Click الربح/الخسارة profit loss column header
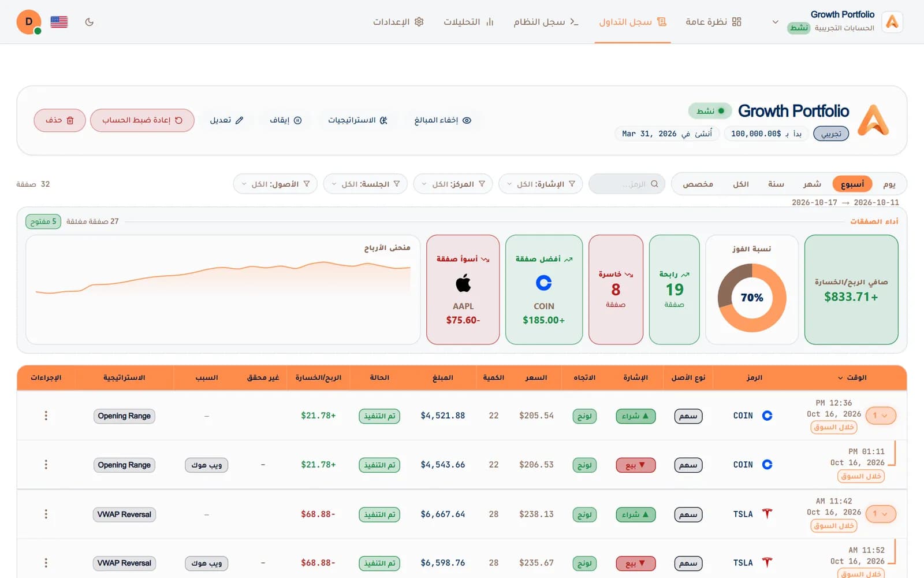This screenshot has height=578, width=924. (318, 377)
